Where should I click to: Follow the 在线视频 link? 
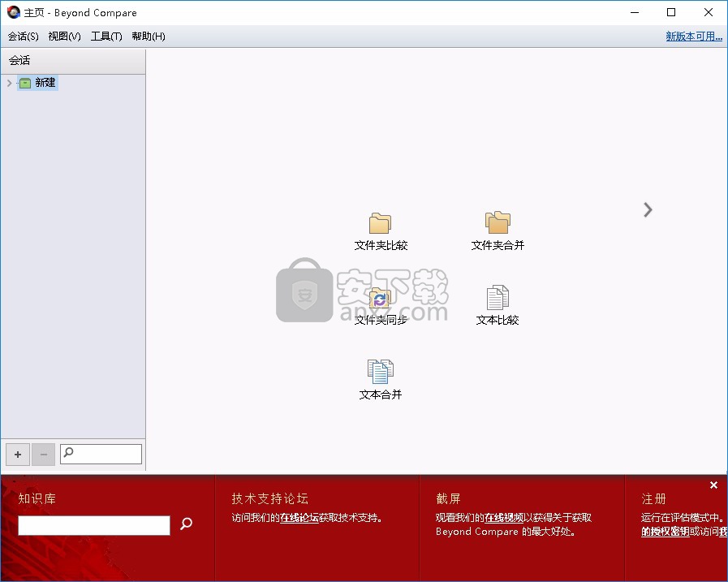click(x=504, y=517)
